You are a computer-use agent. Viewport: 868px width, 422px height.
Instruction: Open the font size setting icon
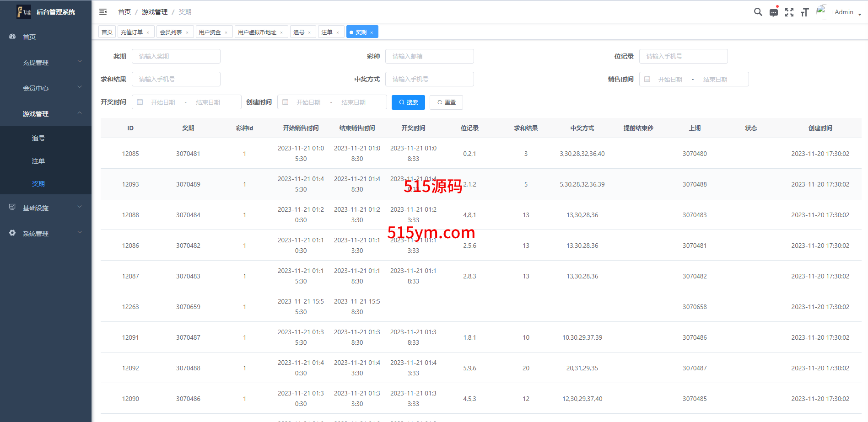click(804, 12)
